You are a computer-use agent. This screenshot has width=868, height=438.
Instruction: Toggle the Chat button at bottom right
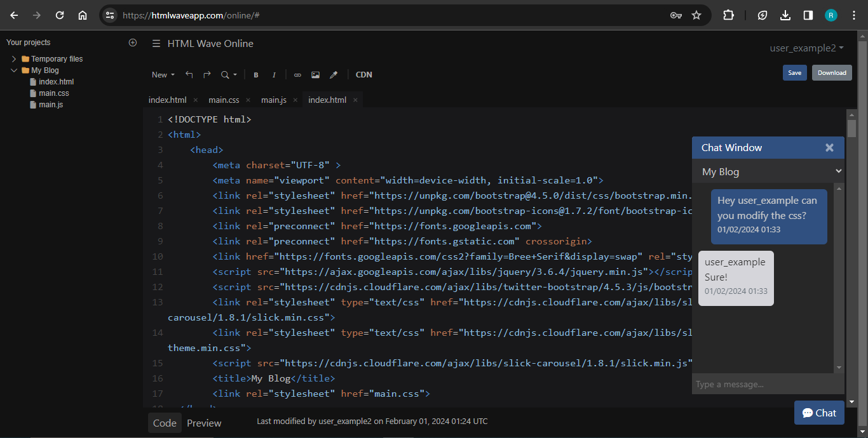coord(819,413)
